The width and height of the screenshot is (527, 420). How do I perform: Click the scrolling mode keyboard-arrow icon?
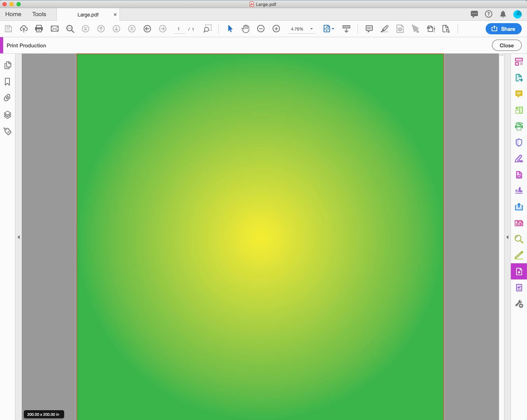click(346, 29)
